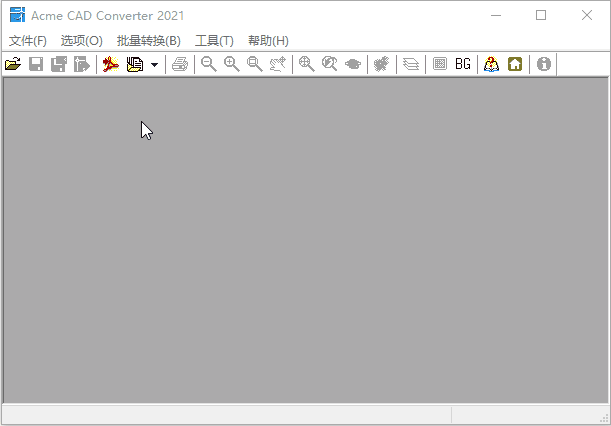The width and height of the screenshot is (611, 426).
Task: Click the Zoom Extents icon
Action: 307,64
